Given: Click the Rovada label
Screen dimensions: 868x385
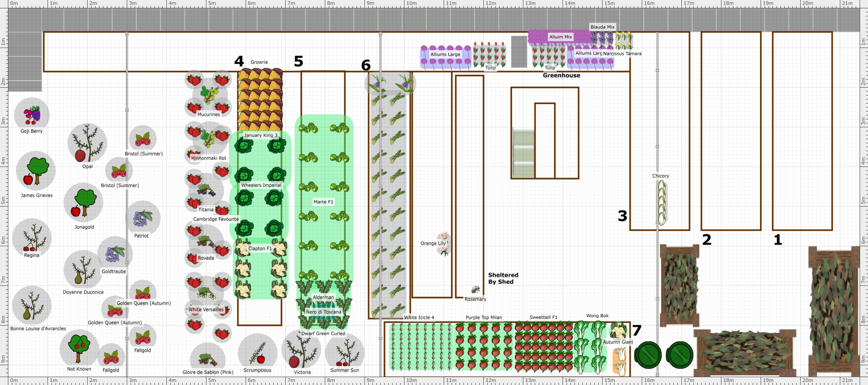Looking at the screenshot, I should point(206,258).
